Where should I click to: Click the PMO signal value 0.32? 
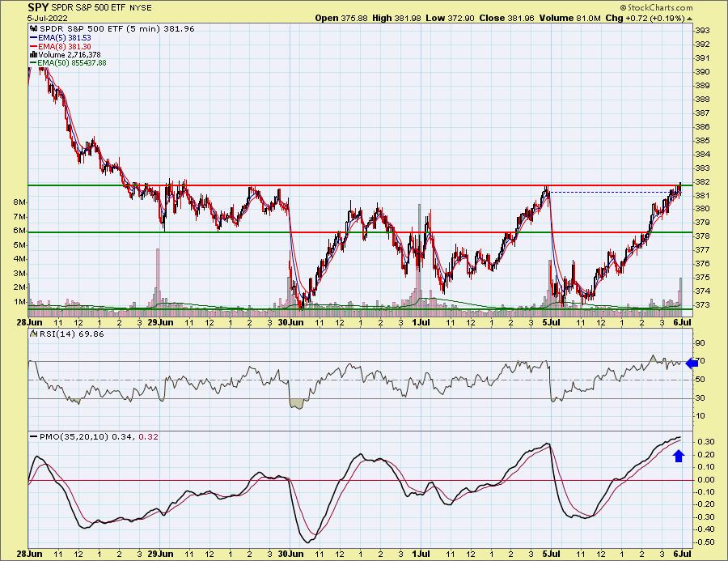click(149, 437)
